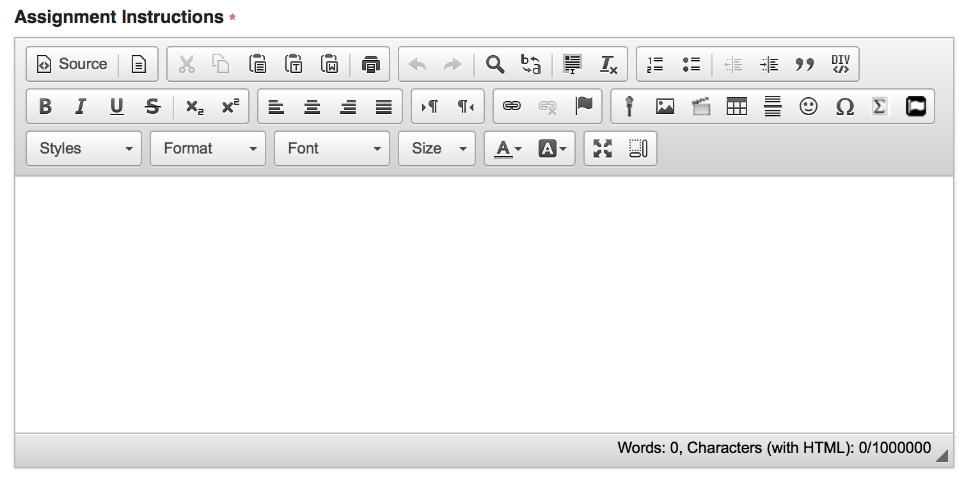The image size is (980, 485).
Task: Insert a table into editor
Action: click(737, 106)
